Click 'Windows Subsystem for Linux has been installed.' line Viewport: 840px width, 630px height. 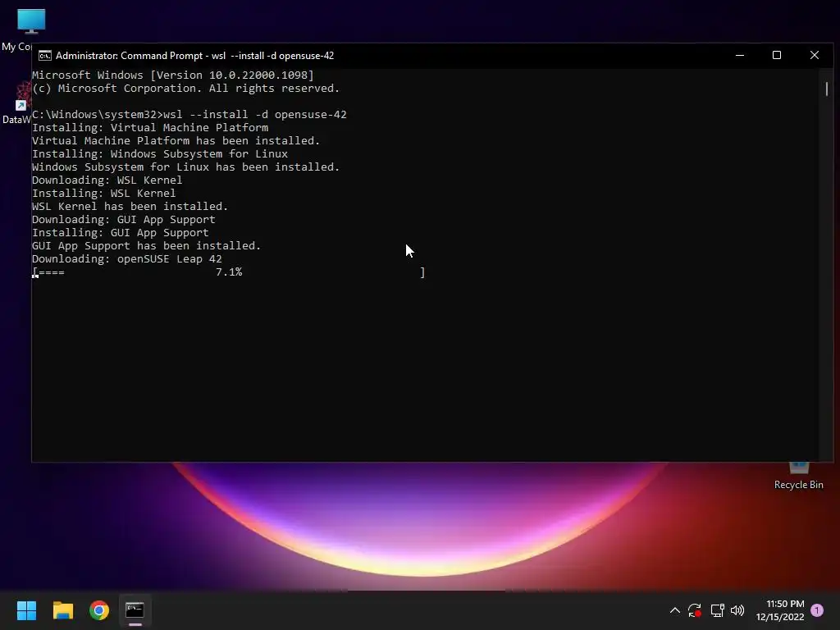pos(186,167)
